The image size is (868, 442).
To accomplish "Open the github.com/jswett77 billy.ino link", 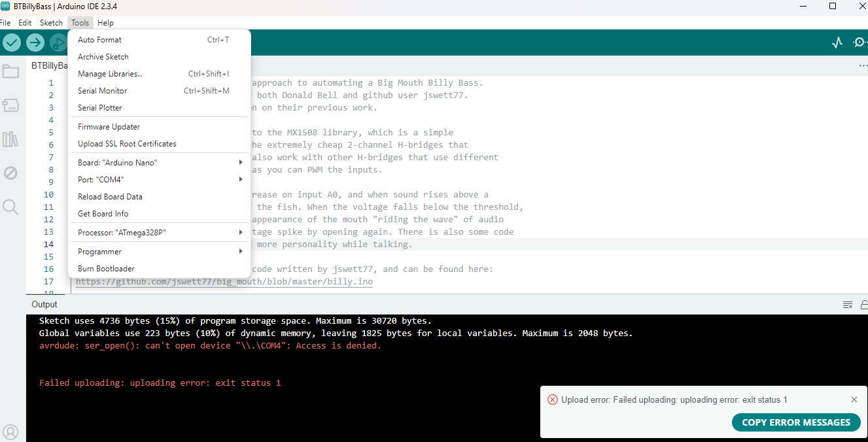I will [224, 282].
